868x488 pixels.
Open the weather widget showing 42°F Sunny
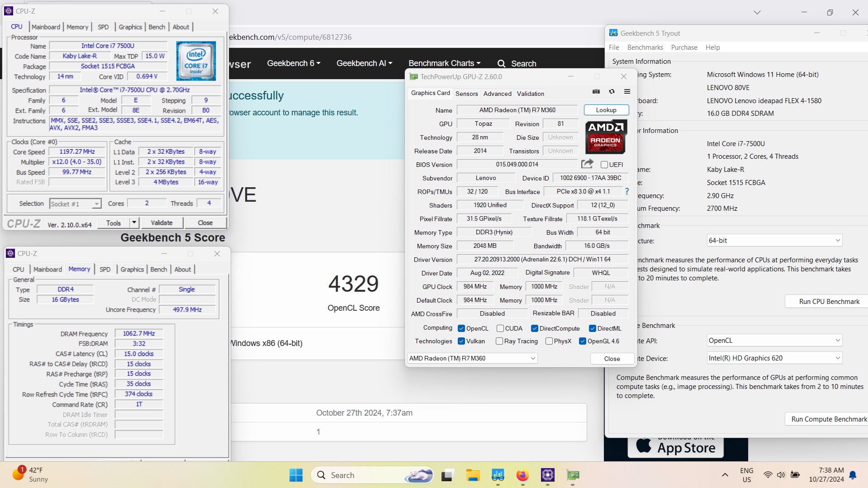pyautogui.click(x=31, y=474)
